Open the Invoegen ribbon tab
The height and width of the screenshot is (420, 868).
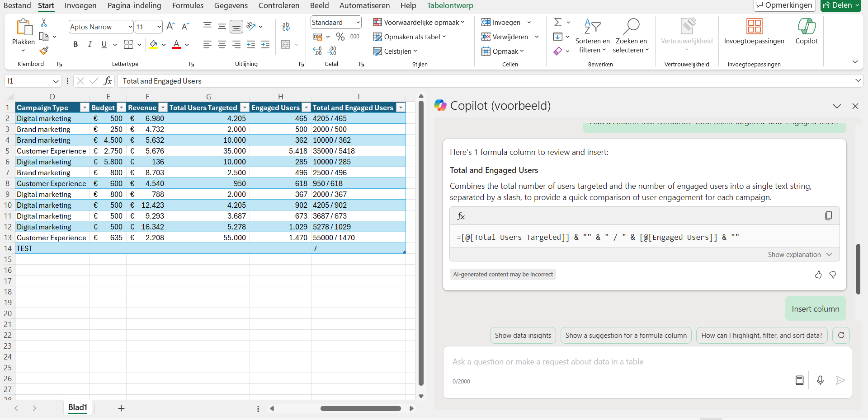(80, 5)
